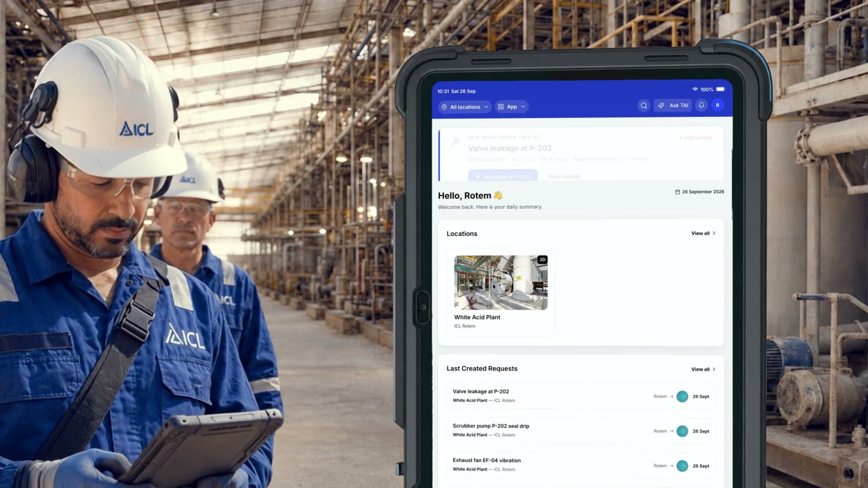This screenshot has width=868, height=488.
Task: Click the search magnifier icon
Action: tap(643, 106)
